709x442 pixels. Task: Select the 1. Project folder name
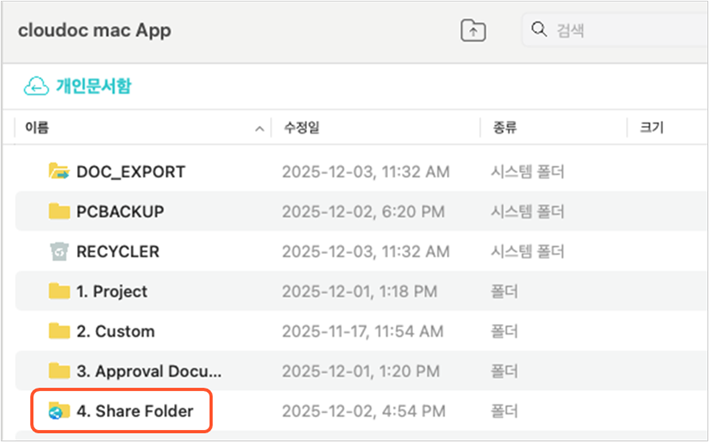click(112, 291)
